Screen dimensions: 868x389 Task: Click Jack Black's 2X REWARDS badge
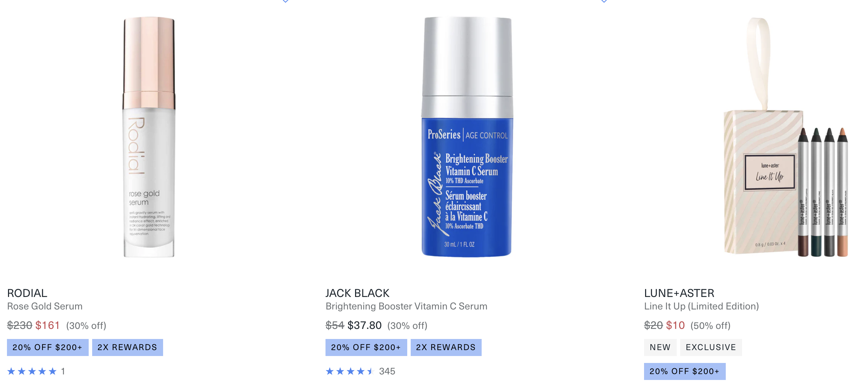(x=446, y=347)
